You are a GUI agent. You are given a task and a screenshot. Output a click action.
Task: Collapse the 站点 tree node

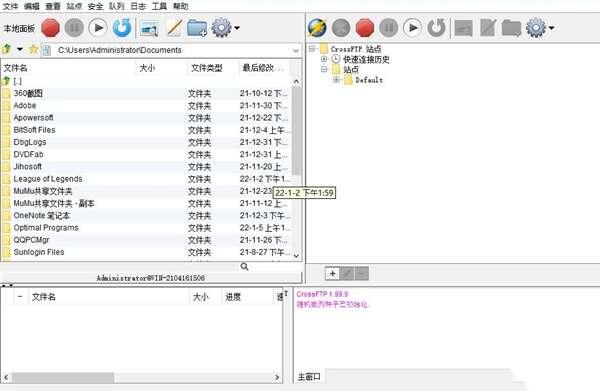coord(324,69)
